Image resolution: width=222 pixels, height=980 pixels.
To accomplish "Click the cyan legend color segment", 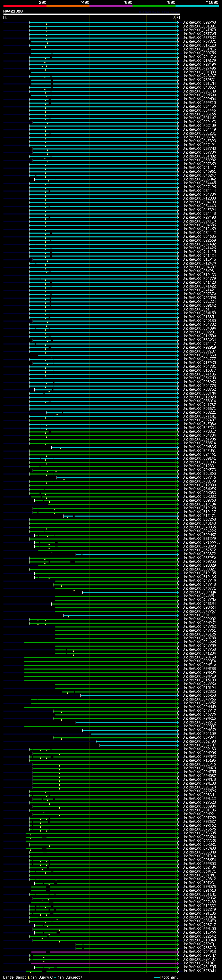I will coord(197,6).
